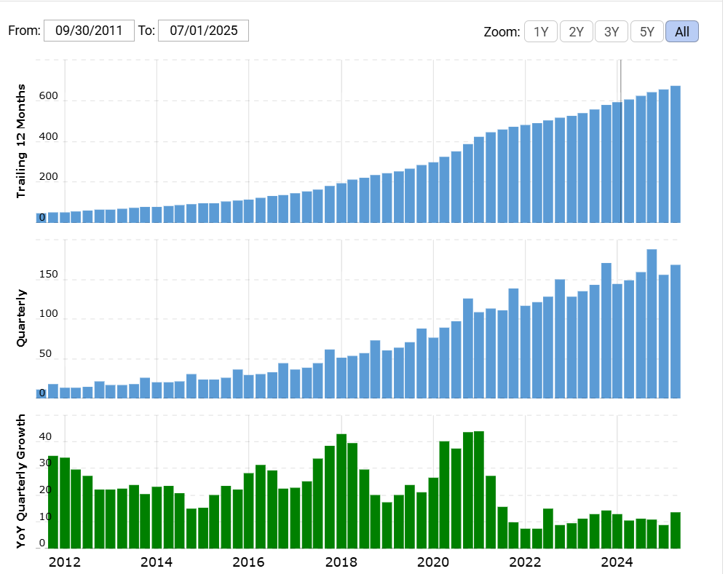Click the 2024 x-axis label
This screenshot has height=574, width=728.
(x=617, y=562)
